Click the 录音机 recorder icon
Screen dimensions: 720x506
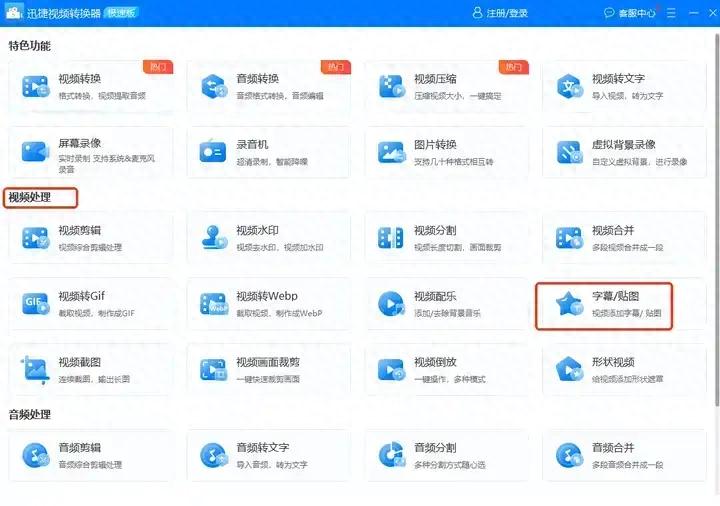pyautogui.click(x=213, y=152)
